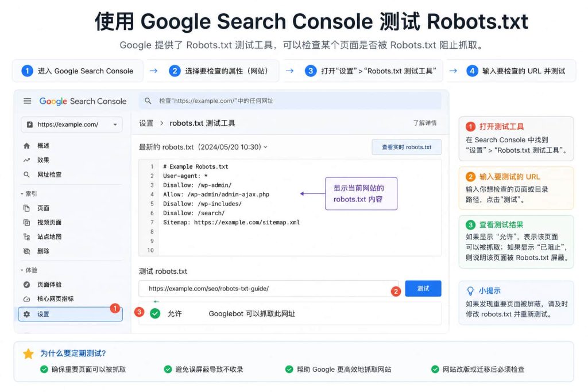Select 网址检查 in the sidebar
Viewport: 588px width, 392px height.
pyautogui.click(x=49, y=174)
